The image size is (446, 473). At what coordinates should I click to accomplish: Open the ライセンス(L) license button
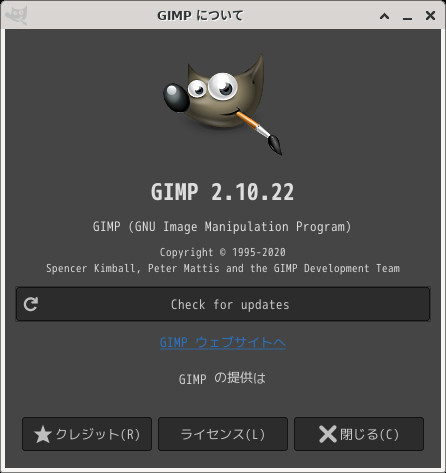(223, 434)
